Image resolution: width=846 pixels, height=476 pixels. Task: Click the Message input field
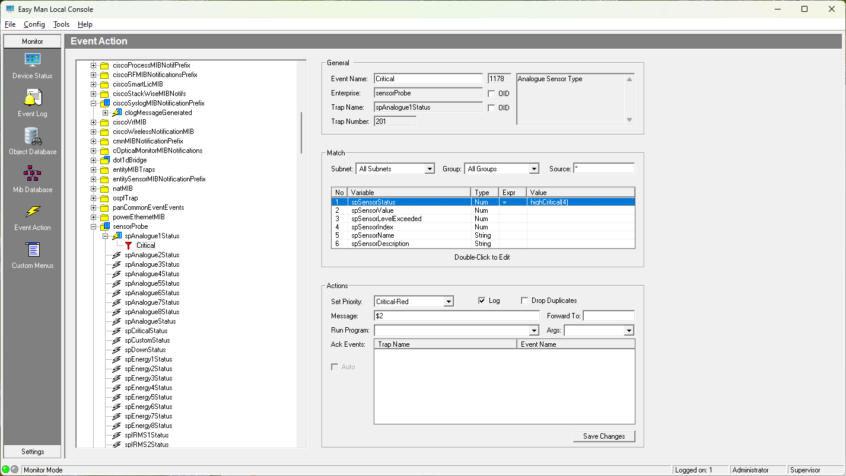click(456, 316)
